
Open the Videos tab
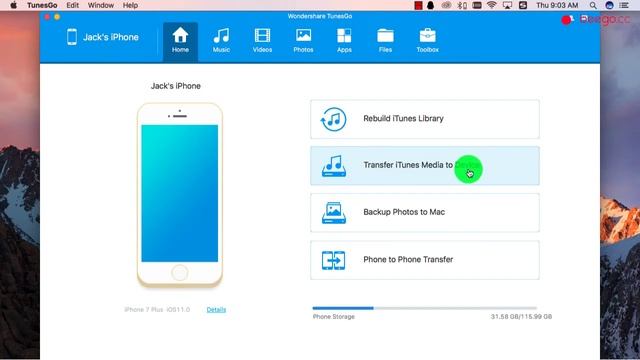pos(262,41)
